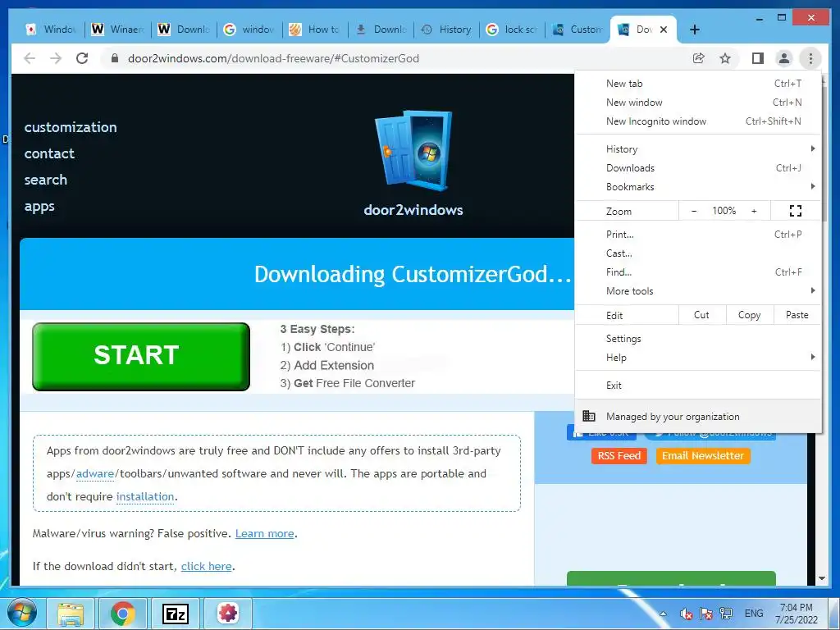
Task: Click the padlock site info icon
Action: point(114,58)
